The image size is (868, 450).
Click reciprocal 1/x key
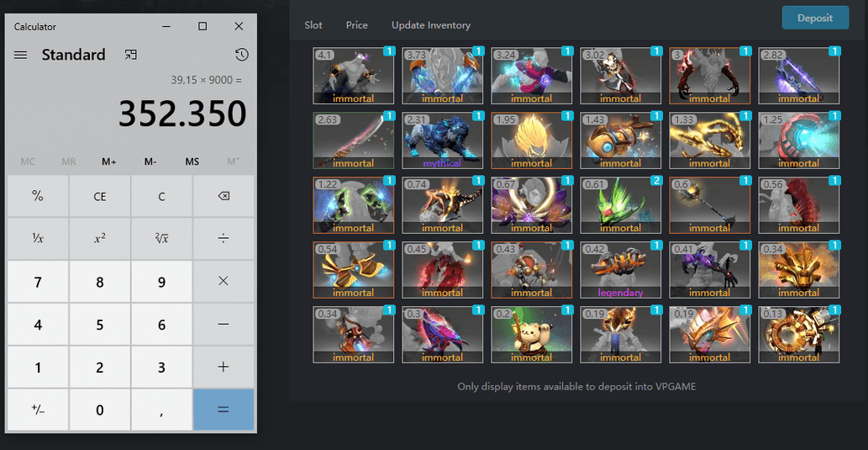[38, 239]
